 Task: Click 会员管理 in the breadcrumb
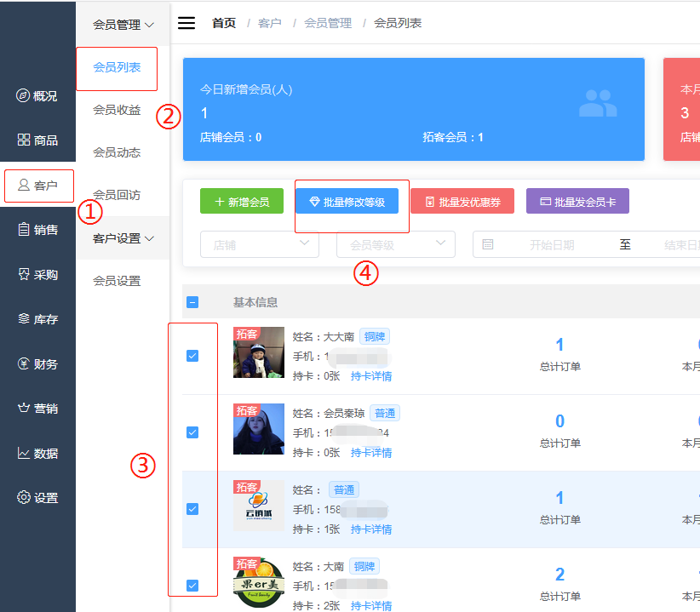[328, 23]
